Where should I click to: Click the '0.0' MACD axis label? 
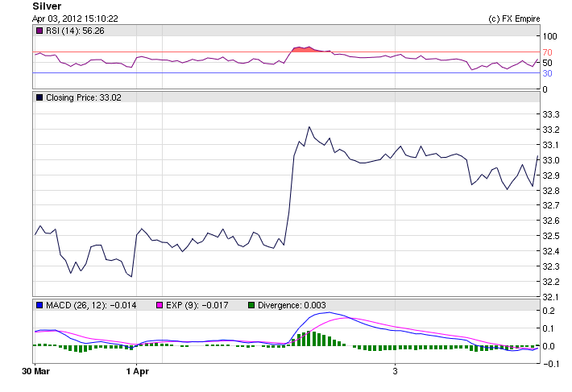(x=549, y=346)
